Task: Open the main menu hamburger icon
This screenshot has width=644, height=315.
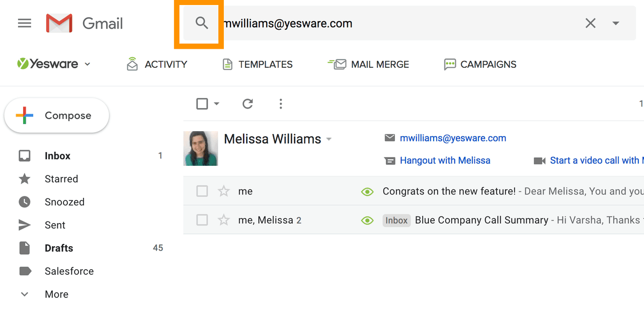Action: tap(25, 24)
